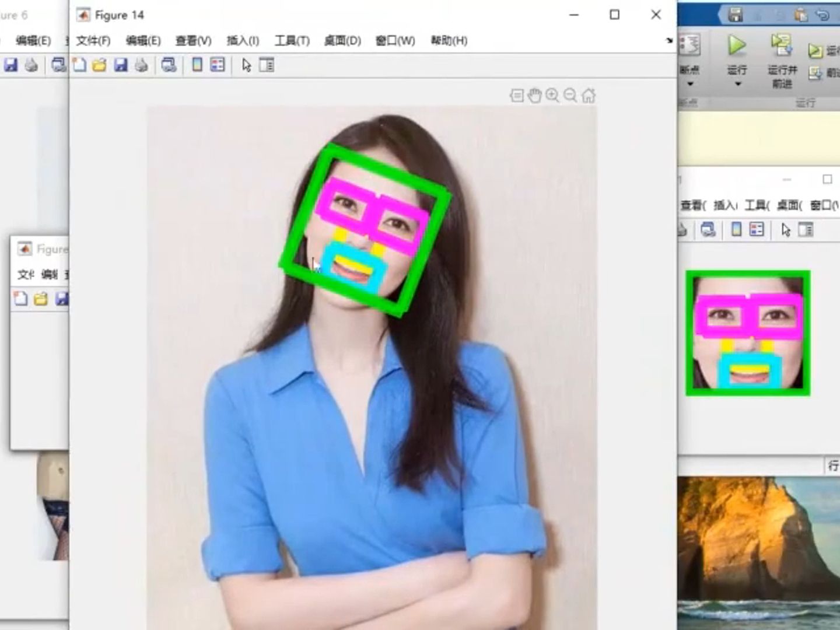Open the Property Inspector icon
Image resolution: width=840 pixels, height=630 pixels.
(x=267, y=65)
